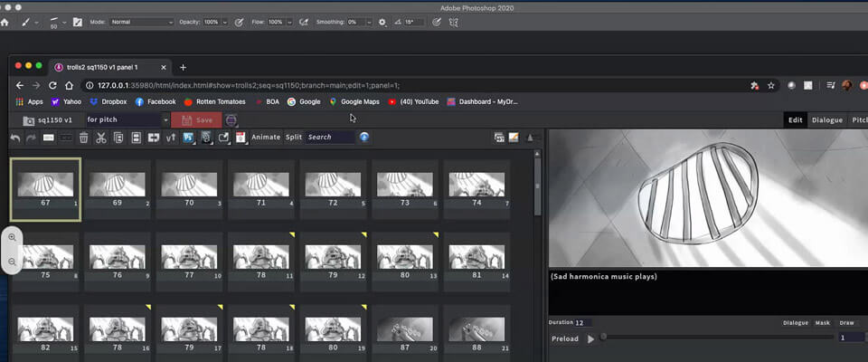
Task: Click the trash can delete panel icon
Action: tap(83, 138)
